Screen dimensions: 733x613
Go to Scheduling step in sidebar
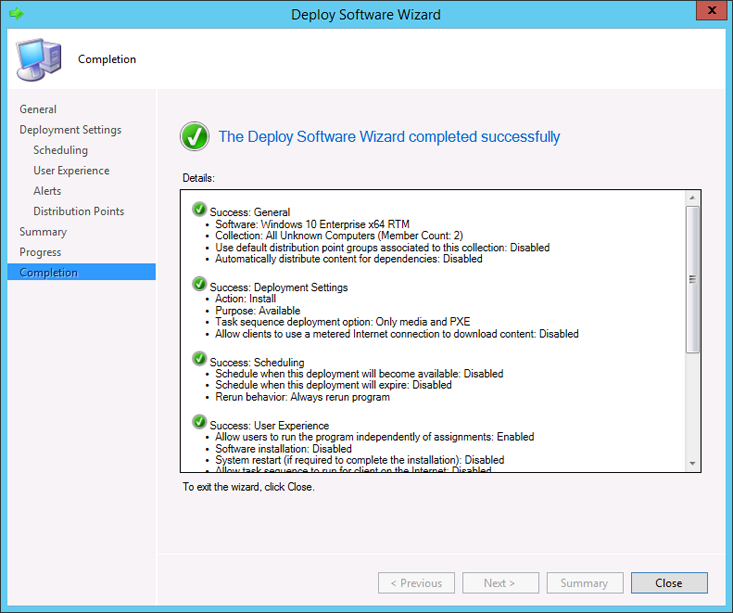pyautogui.click(x=60, y=150)
